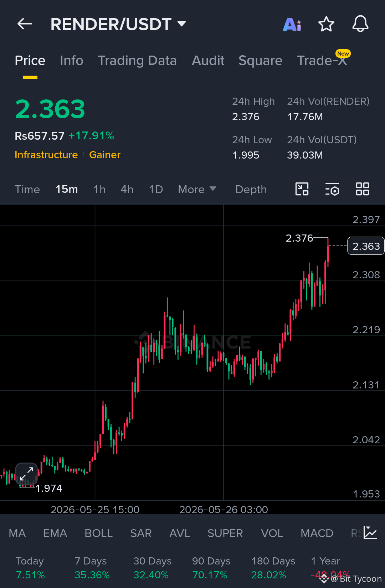Tap the Today 7.51% performance

(30, 568)
